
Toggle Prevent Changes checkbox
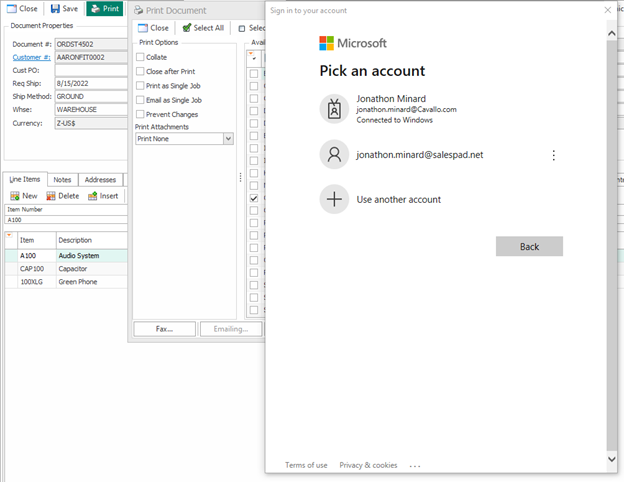pos(140,114)
